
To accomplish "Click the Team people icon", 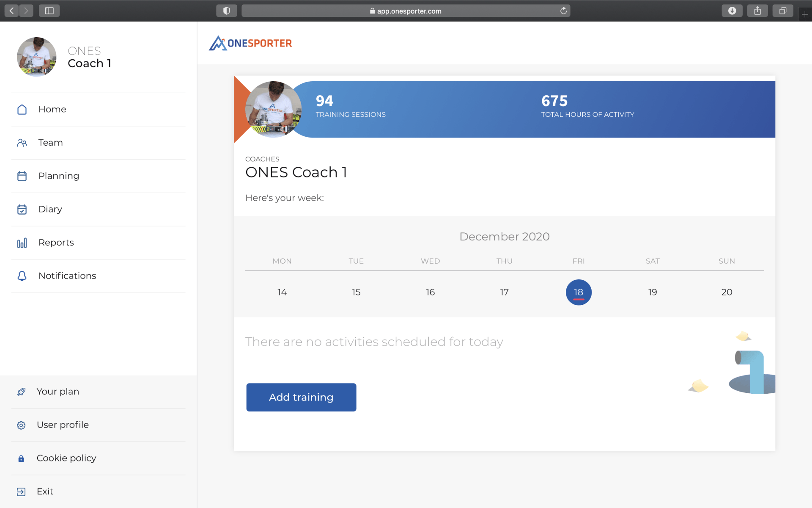I will point(22,143).
